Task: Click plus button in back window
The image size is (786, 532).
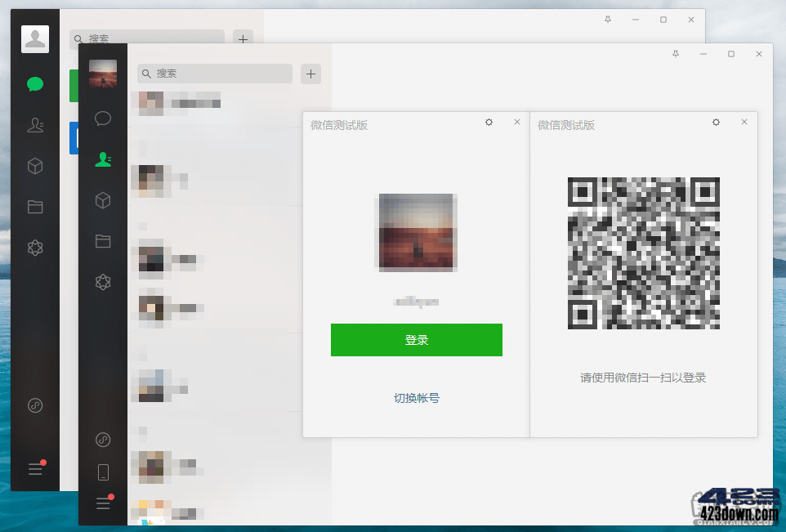Action: tap(243, 38)
